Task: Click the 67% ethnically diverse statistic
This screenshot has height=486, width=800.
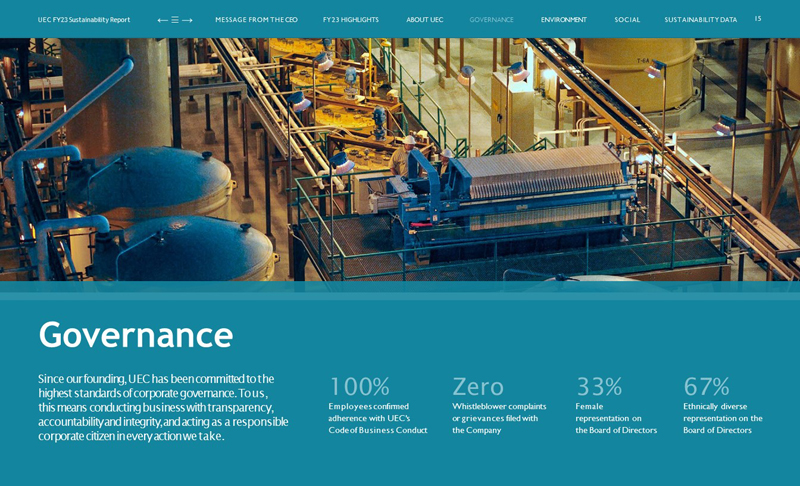Action: pos(706,387)
